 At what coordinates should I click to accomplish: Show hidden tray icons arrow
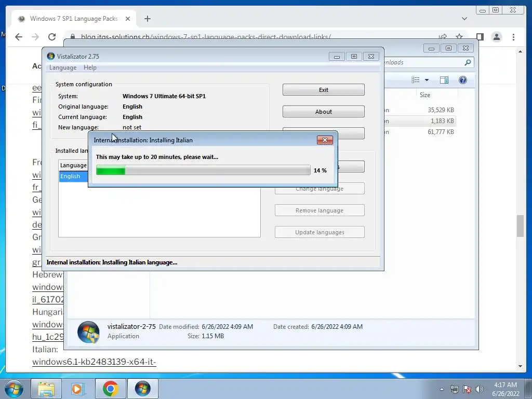click(x=442, y=389)
